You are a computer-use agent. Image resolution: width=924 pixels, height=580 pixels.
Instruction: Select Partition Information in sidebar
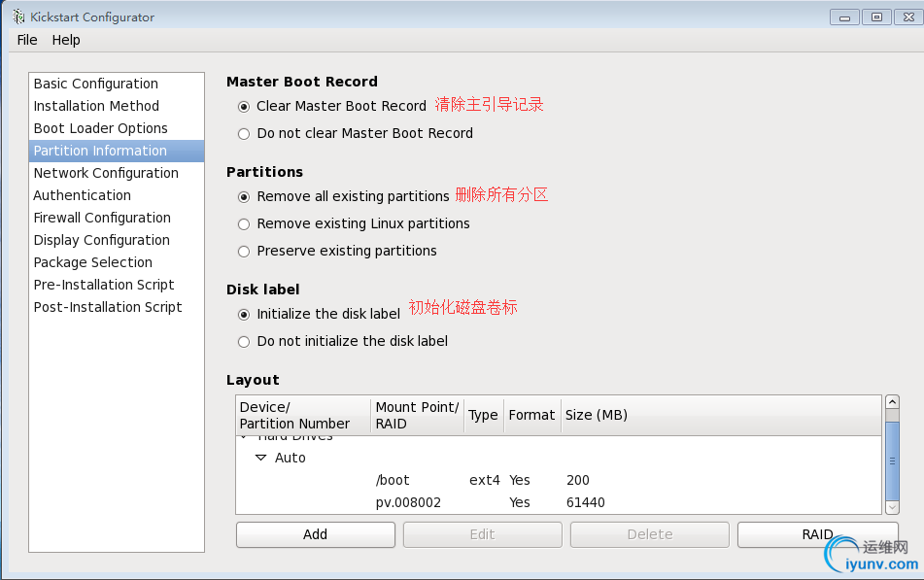117,151
